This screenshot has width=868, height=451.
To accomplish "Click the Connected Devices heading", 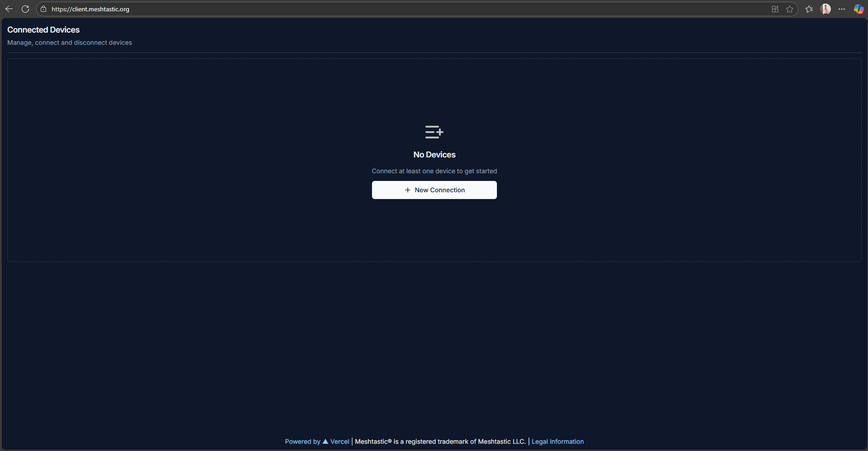I will coord(43,30).
